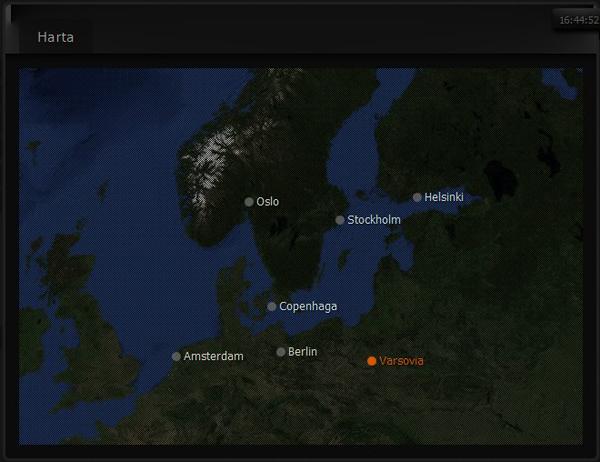
Task: Click the Amsterdam city dot
Action: (176, 357)
